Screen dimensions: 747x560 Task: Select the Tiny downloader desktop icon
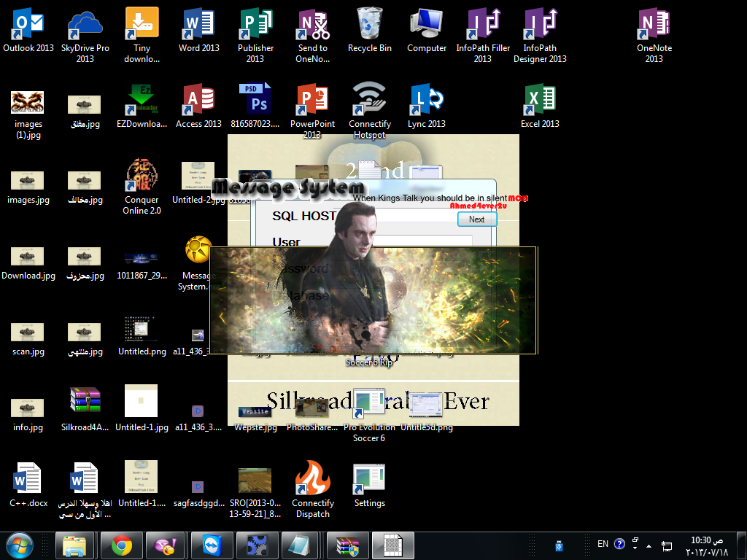(x=142, y=23)
